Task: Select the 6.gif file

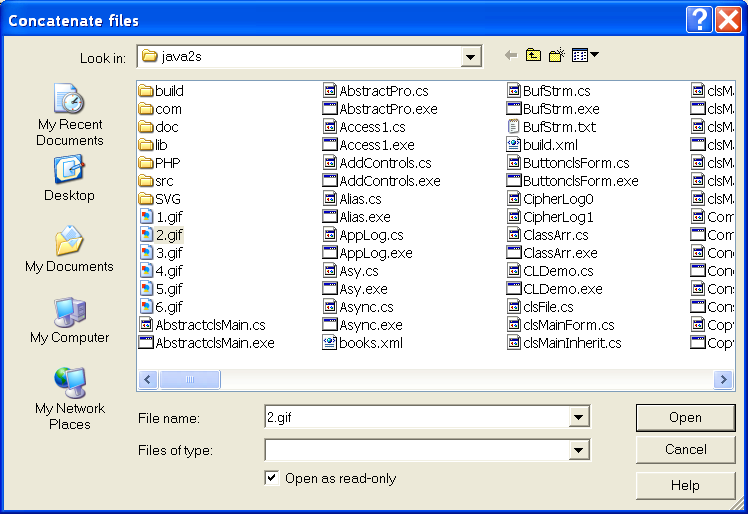Action: coord(161,307)
